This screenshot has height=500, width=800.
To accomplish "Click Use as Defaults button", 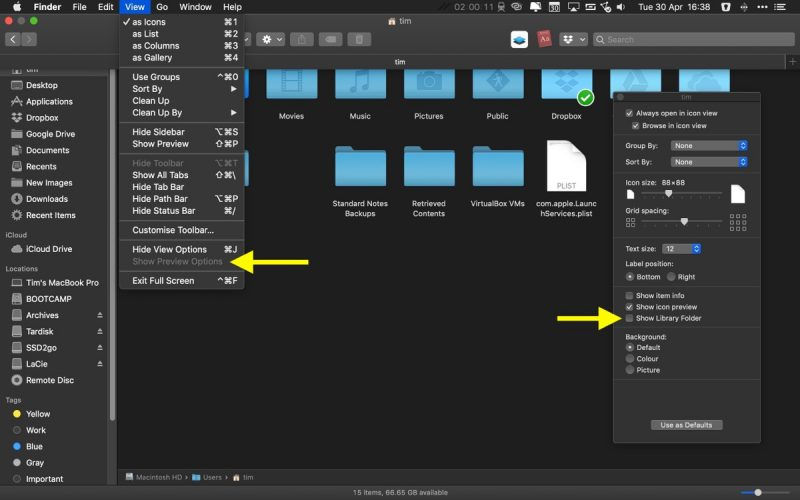I will 686,425.
